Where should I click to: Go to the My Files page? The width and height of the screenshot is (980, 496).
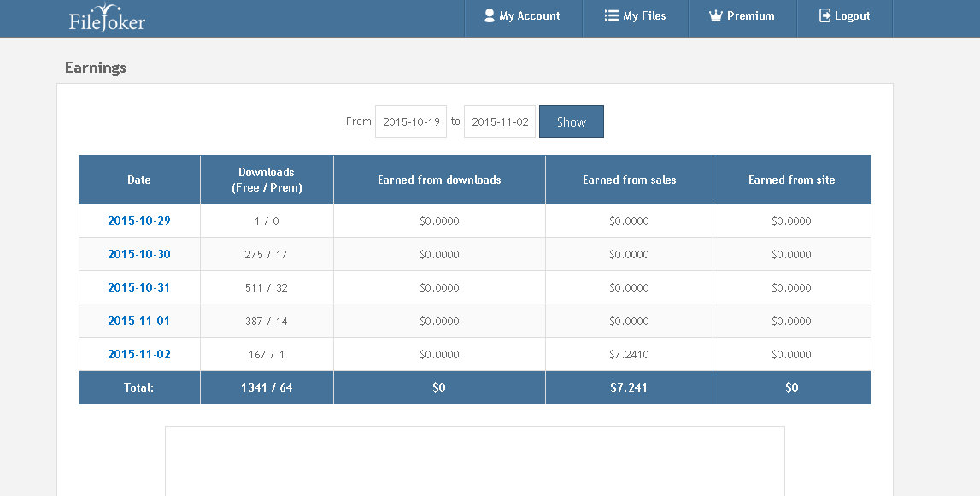(x=644, y=15)
